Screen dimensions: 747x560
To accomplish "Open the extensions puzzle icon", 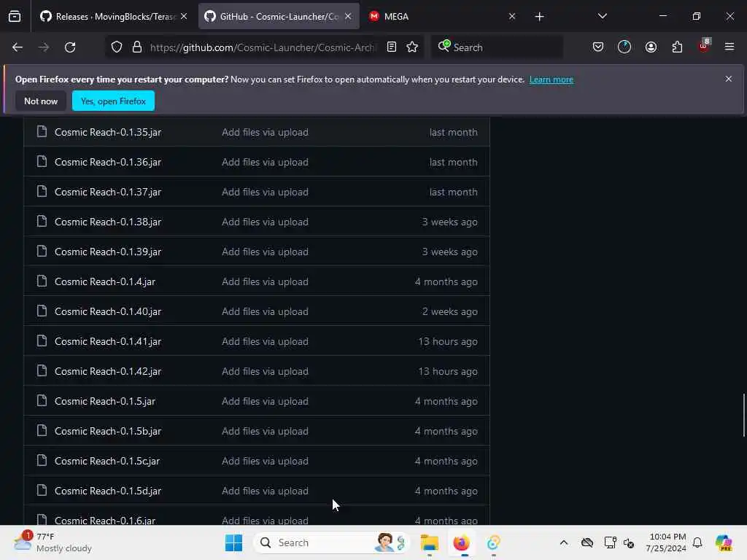I will click(677, 47).
